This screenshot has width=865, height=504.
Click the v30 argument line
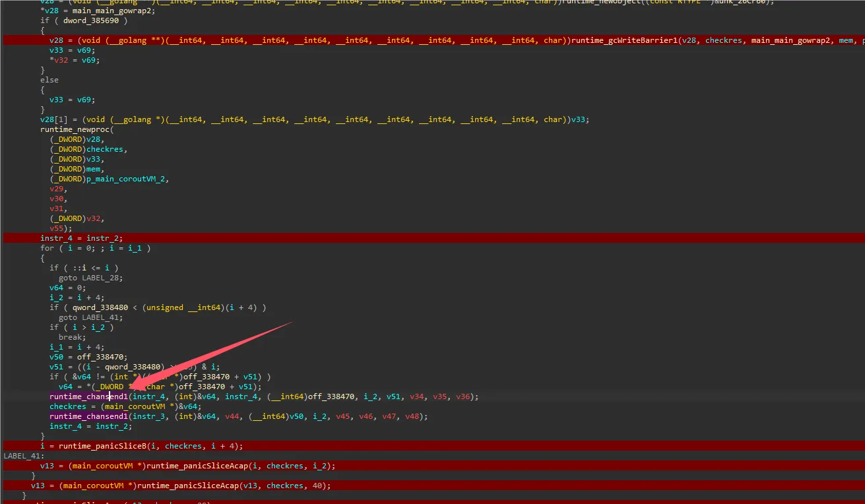coord(59,199)
